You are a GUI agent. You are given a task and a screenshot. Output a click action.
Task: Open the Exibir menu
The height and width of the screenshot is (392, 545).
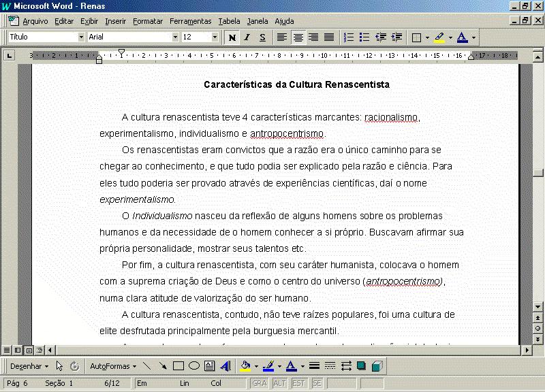tap(89, 21)
